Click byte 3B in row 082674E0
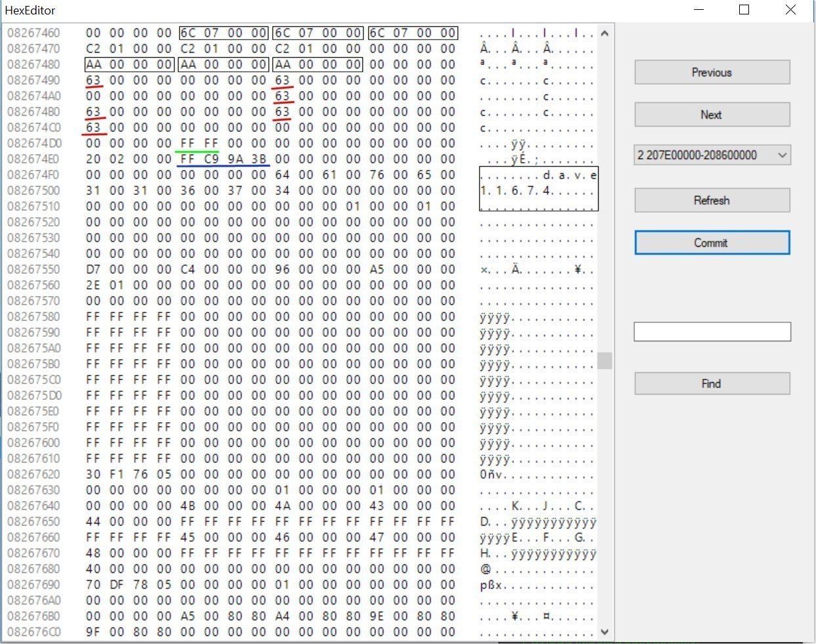The height and width of the screenshot is (644, 816). (259, 159)
